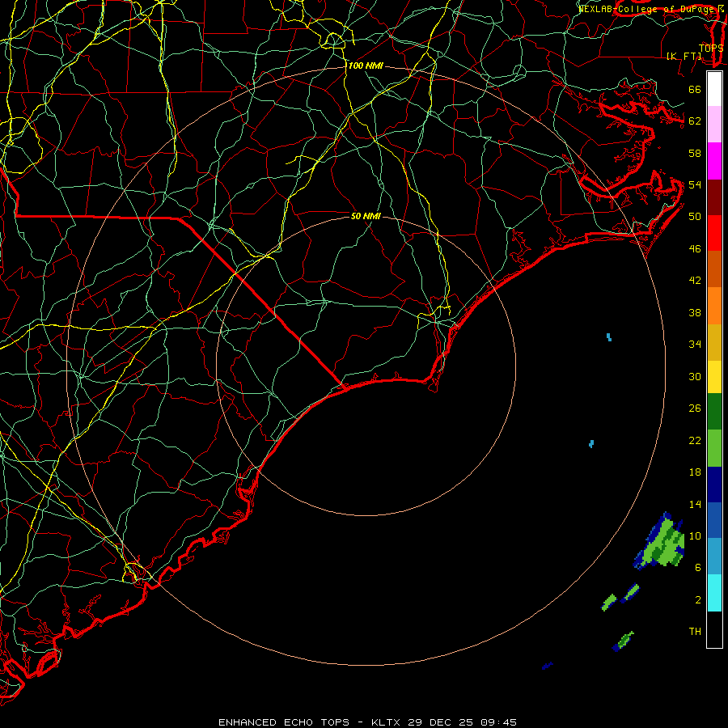Click the '54' legend value
Image resolution: width=728 pixels, height=728 pixels.
[x=695, y=184]
